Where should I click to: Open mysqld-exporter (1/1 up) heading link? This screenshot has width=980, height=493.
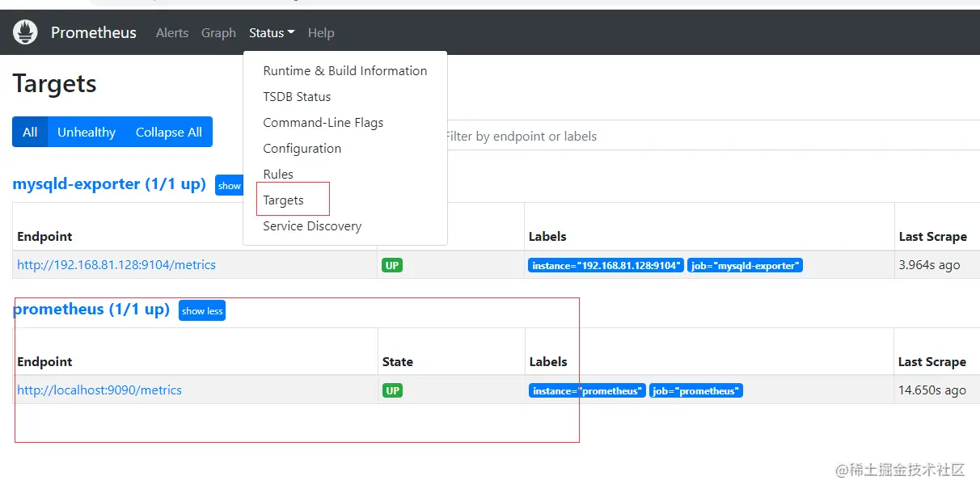(x=109, y=184)
